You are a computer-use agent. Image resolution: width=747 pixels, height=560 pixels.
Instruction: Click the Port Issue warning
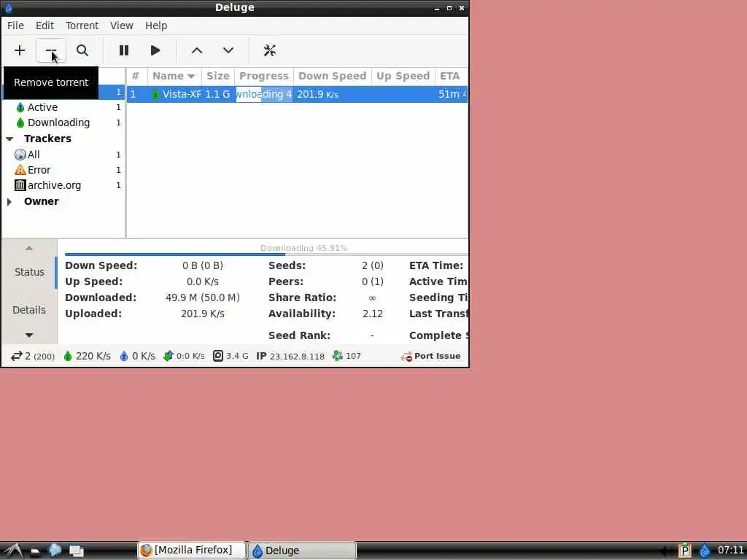coord(430,356)
